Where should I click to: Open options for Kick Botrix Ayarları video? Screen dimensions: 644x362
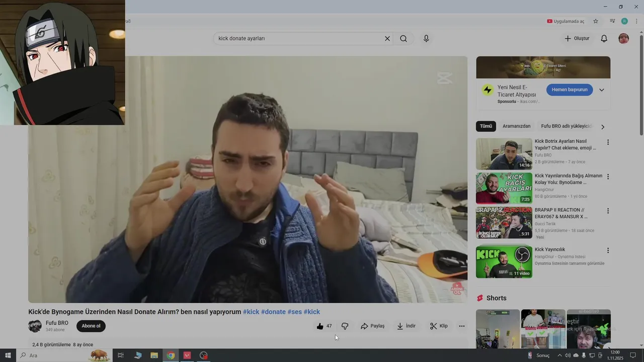(608, 142)
